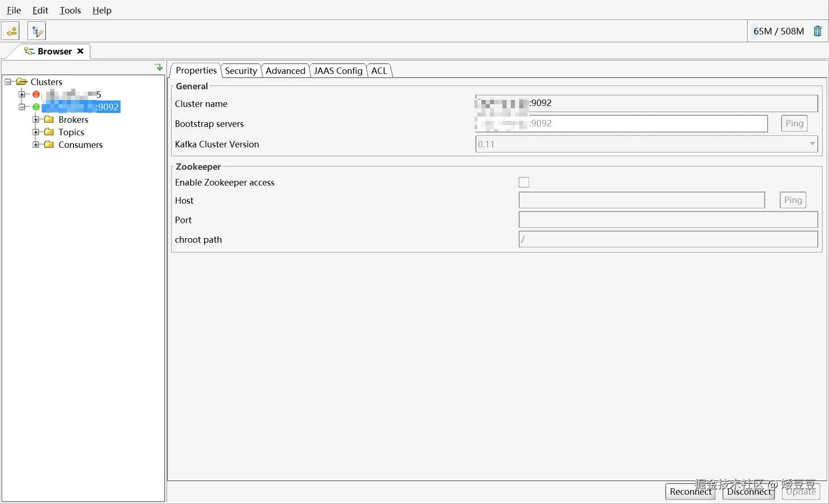Screen dimensions: 829x504
Task: Open the Help menu
Action: click(102, 10)
